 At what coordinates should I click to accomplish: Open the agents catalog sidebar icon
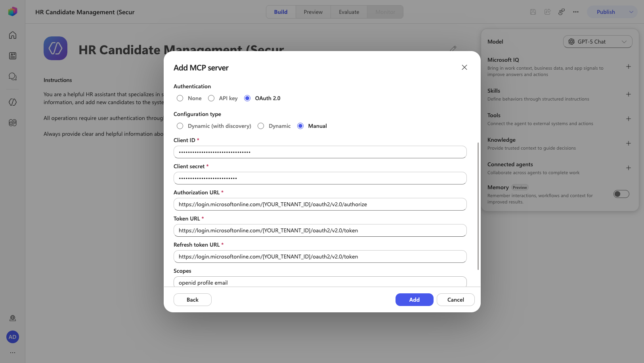click(13, 56)
